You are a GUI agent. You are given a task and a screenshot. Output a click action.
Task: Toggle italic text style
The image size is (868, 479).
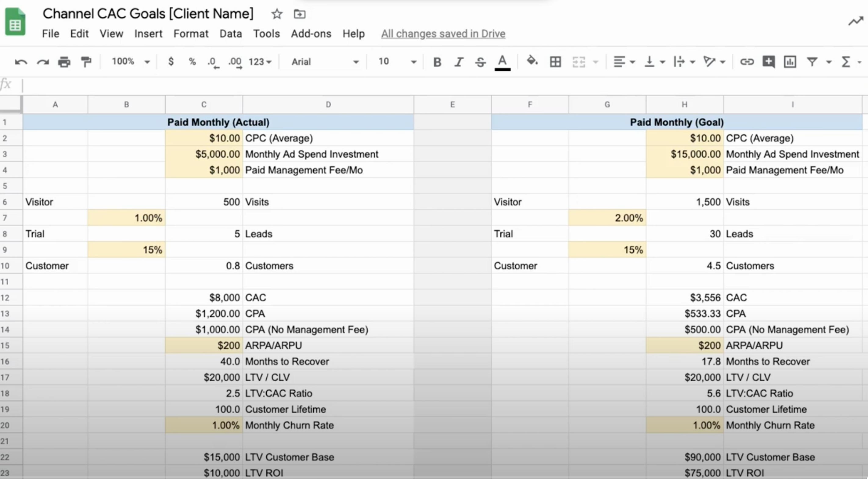tap(459, 62)
